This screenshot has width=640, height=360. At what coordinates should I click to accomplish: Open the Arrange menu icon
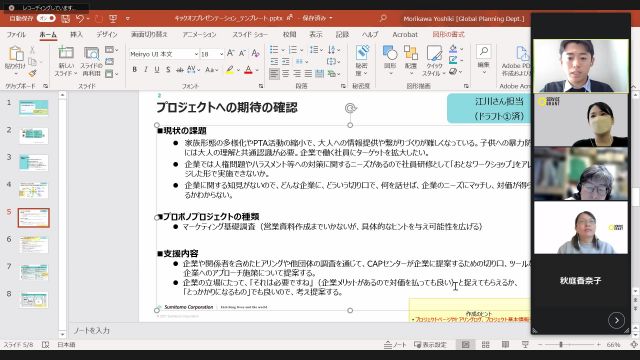(411, 60)
